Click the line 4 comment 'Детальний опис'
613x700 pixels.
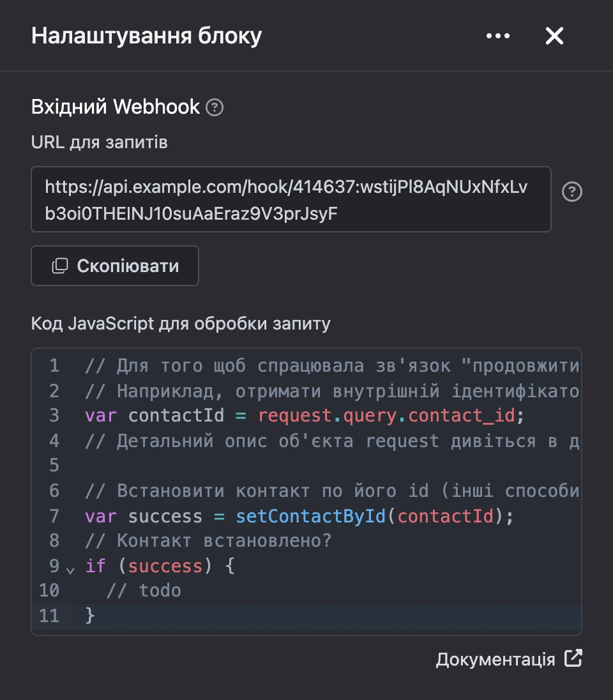[x=332, y=441]
